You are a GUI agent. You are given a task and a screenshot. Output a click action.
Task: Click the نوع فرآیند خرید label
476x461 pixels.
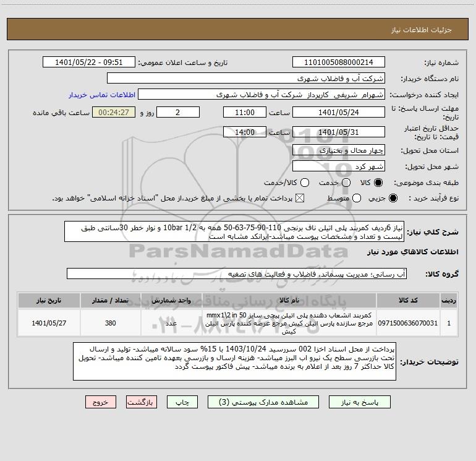coord(433,198)
